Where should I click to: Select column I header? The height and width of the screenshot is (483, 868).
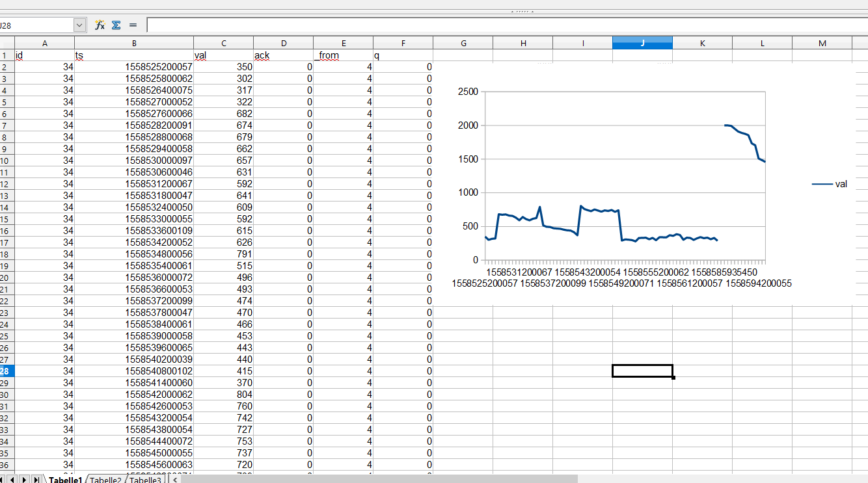(582, 43)
